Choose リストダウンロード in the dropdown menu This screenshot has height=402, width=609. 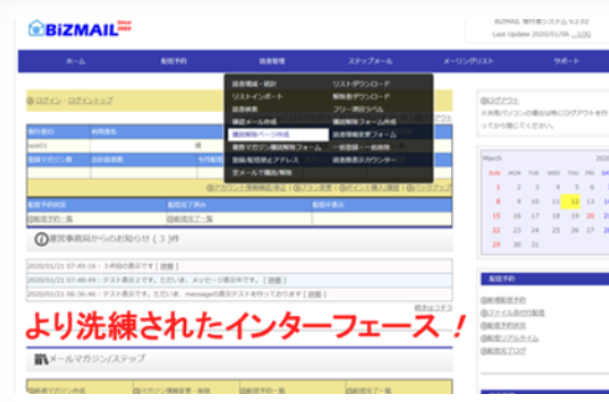coord(362,84)
